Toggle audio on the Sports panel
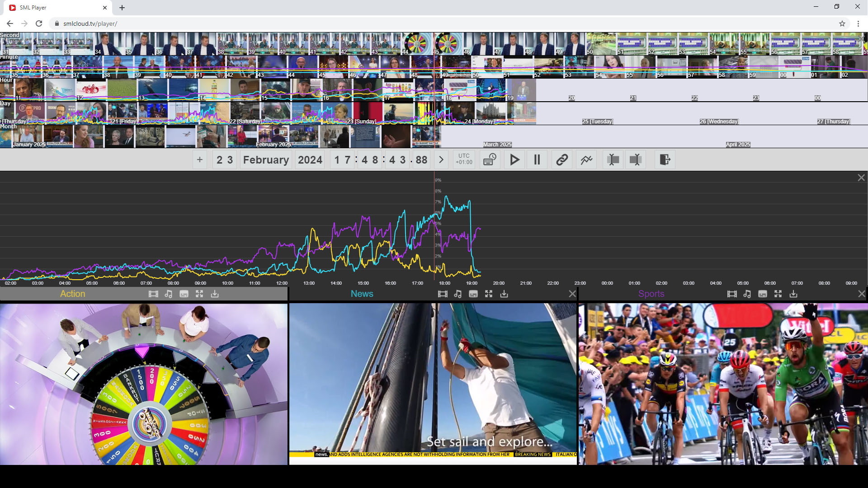Screen dimensions: 868x488 coord(747,294)
